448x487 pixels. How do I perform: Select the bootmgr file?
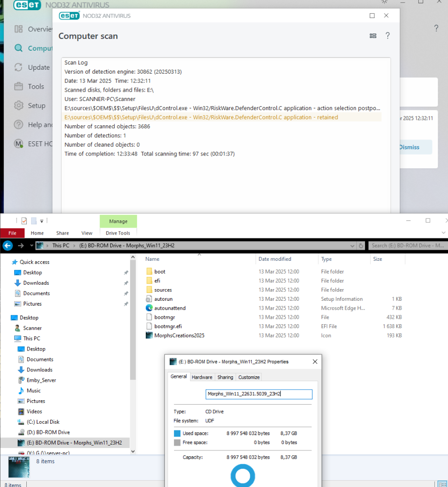[165, 317]
